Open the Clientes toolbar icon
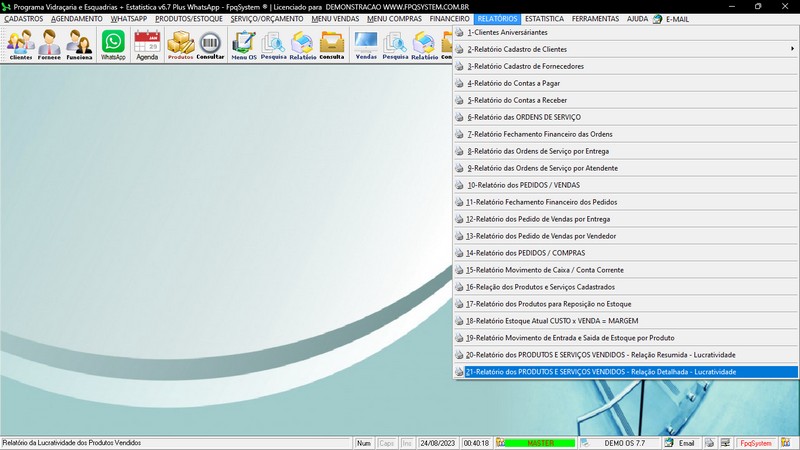Screen dimensions: 800x450 point(21,45)
